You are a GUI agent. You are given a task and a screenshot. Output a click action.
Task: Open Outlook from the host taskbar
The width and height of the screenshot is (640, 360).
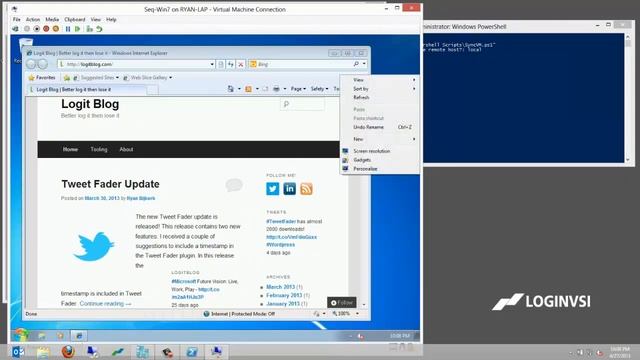tap(17, 352)
